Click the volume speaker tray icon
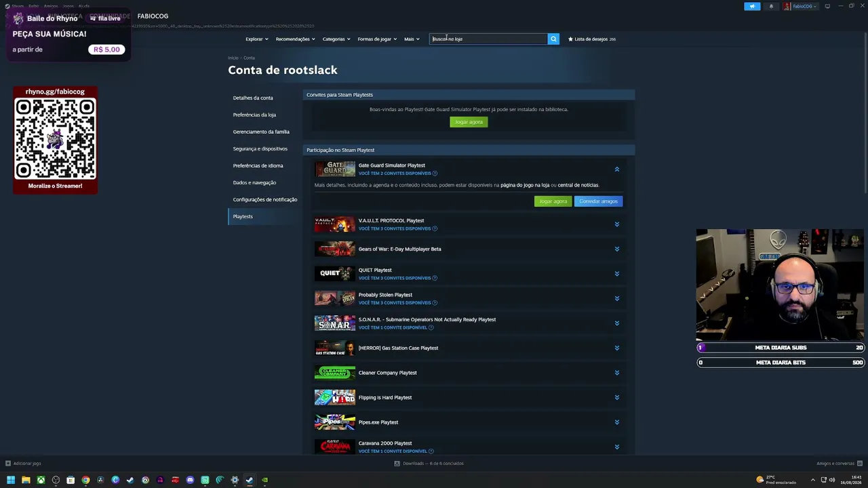Viewport: 868px width, 488px height. coord(832,480)
